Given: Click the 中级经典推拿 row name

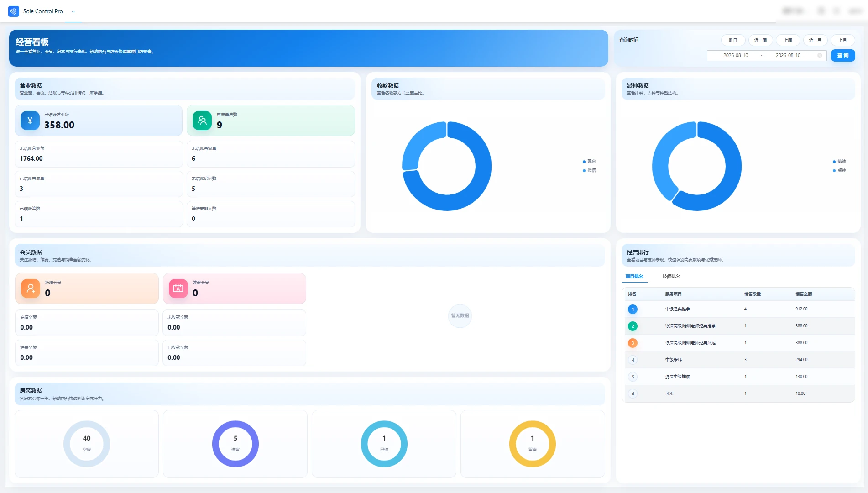Looking at the screenshot, I should (x=678, y=309).
